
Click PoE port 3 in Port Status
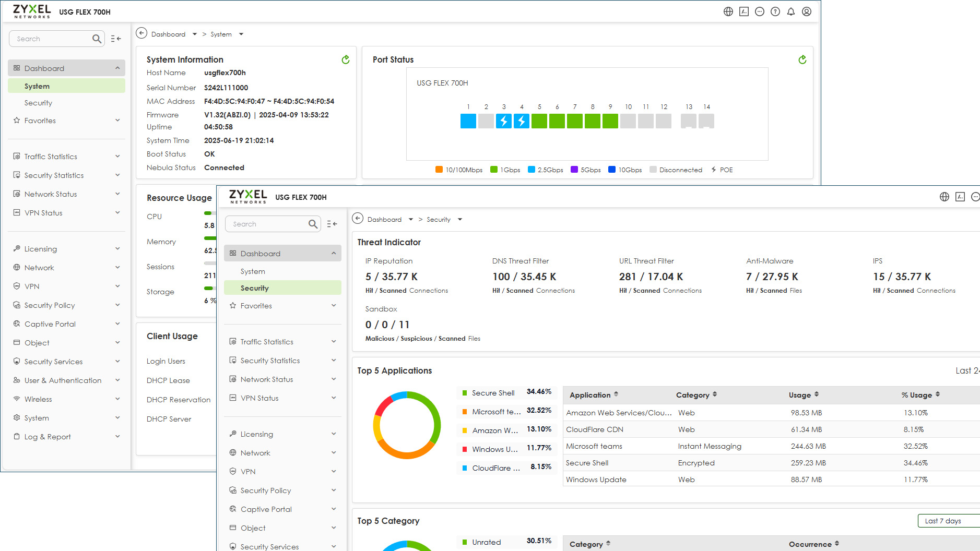(504, 121)
